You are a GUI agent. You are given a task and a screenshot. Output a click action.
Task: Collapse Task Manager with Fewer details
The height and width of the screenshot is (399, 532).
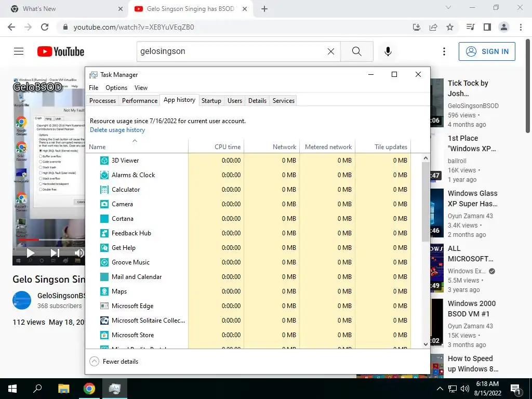[114, 362]
